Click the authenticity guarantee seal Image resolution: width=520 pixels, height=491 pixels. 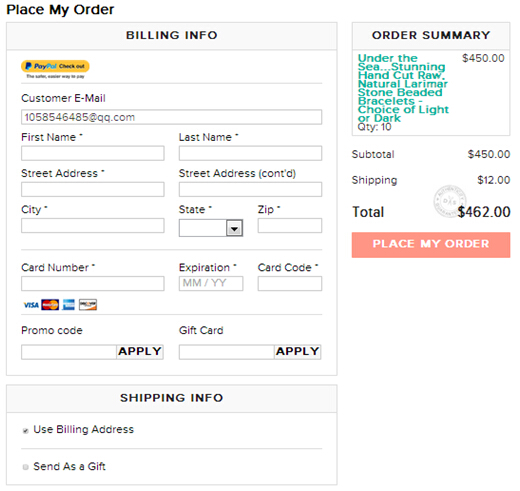(x=449, y=201)
